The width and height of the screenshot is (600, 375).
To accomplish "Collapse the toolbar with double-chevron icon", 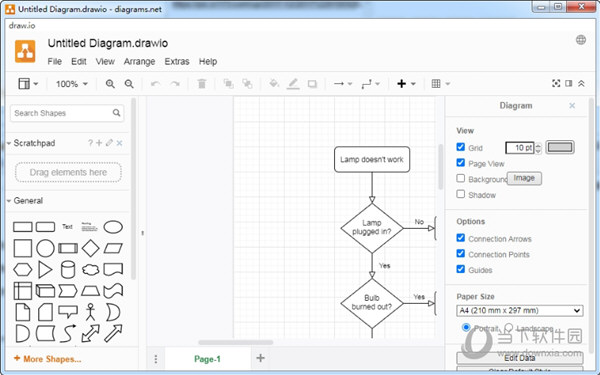I will click(581, 83).
